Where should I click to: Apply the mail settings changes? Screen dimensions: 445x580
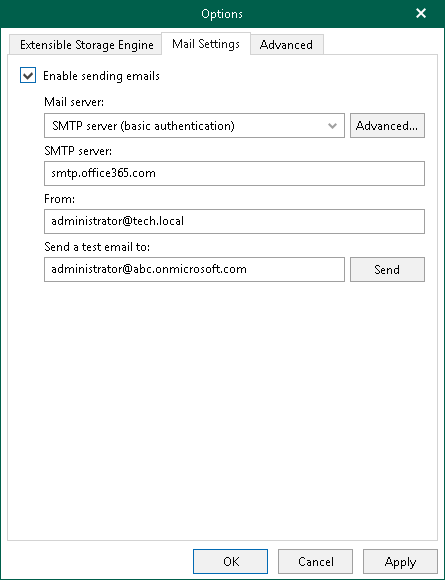pyautogui.click(x=400, y=562)
